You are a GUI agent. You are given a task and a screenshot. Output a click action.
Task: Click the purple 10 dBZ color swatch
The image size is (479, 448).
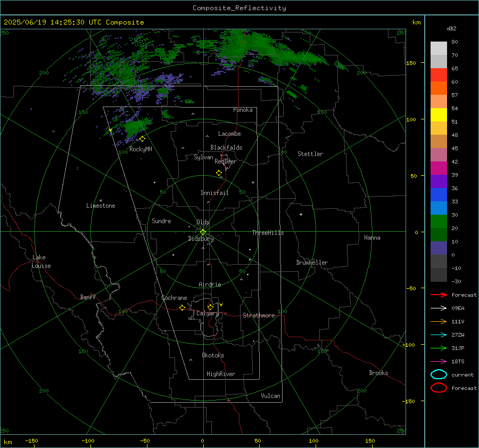tap(439, 248)
